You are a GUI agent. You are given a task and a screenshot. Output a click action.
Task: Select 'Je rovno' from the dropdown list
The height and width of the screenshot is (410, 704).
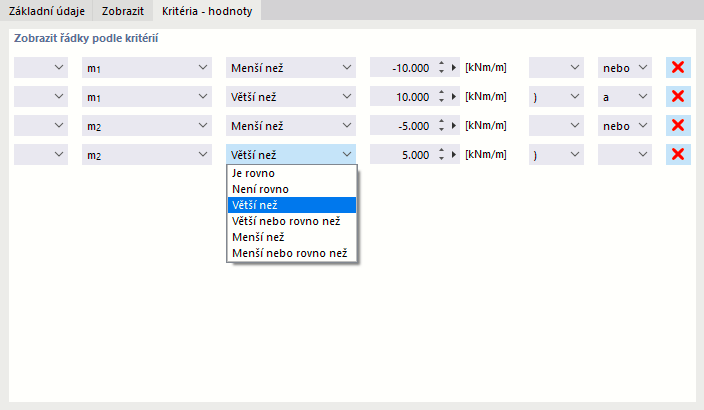click(x=253, y=173)
